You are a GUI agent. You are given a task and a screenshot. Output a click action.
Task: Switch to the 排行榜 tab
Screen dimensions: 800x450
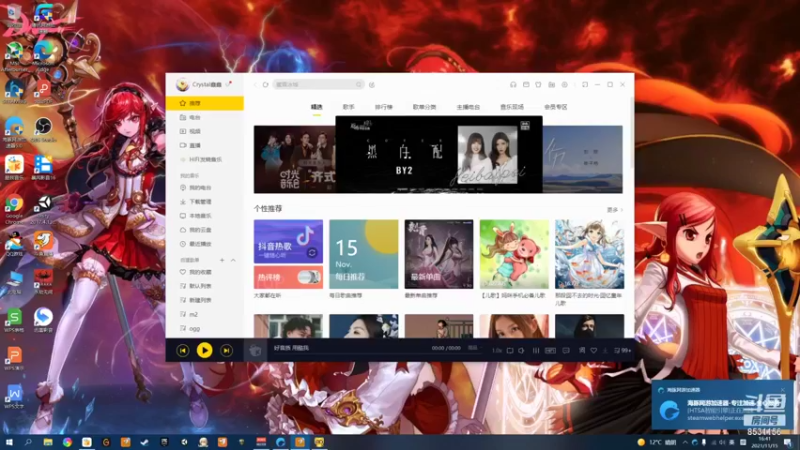[384, 107]
